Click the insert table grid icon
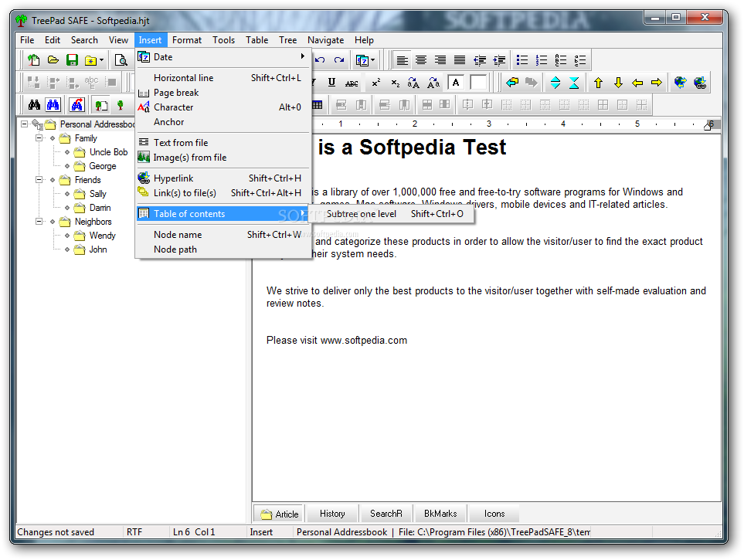This screenshot has height=560, width=744. tap(318, 105)
